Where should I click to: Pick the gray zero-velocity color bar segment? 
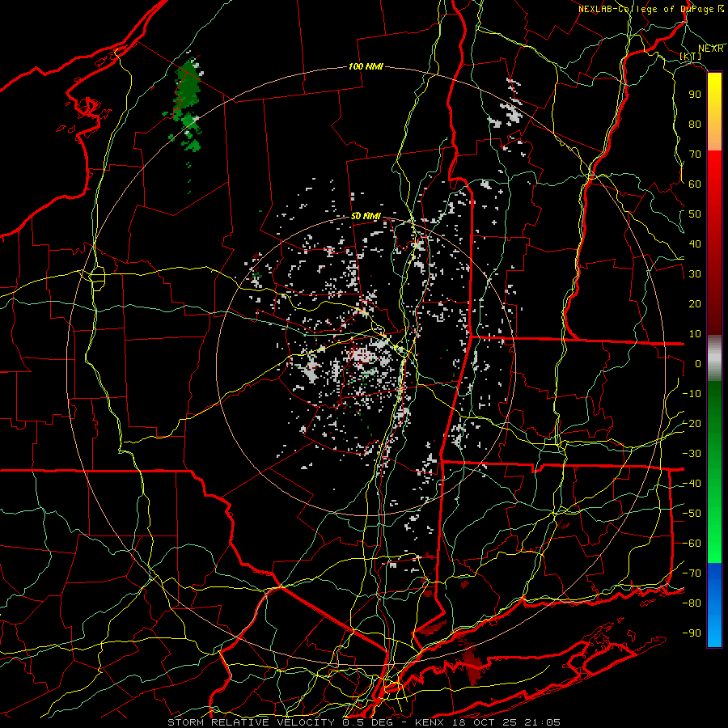point(714,358)
